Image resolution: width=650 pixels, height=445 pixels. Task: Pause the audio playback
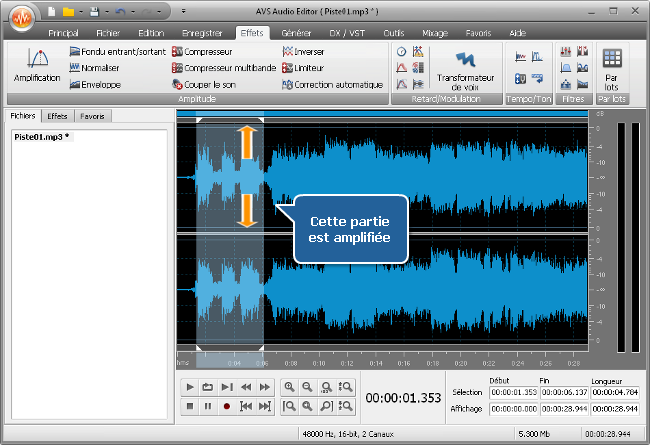point(207,407)
